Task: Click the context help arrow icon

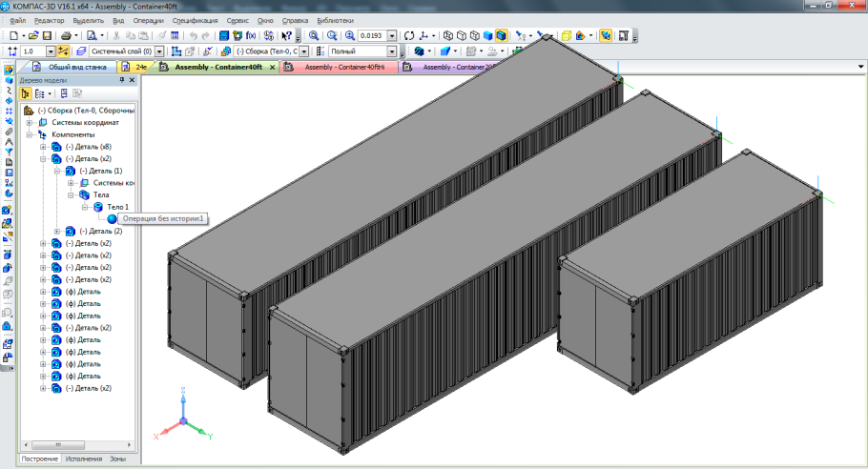Action: tap(286, 35)
